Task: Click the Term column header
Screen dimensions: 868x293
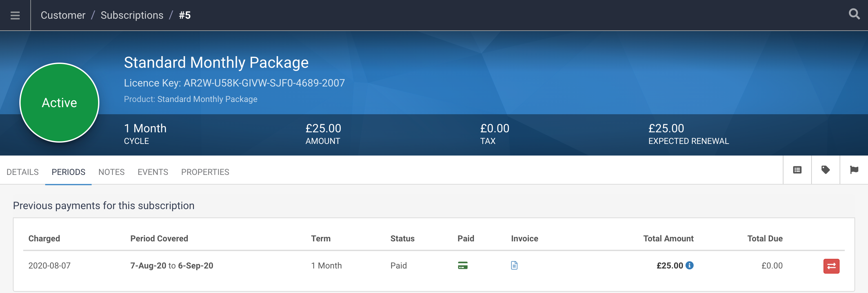Action: pos(321,238)
